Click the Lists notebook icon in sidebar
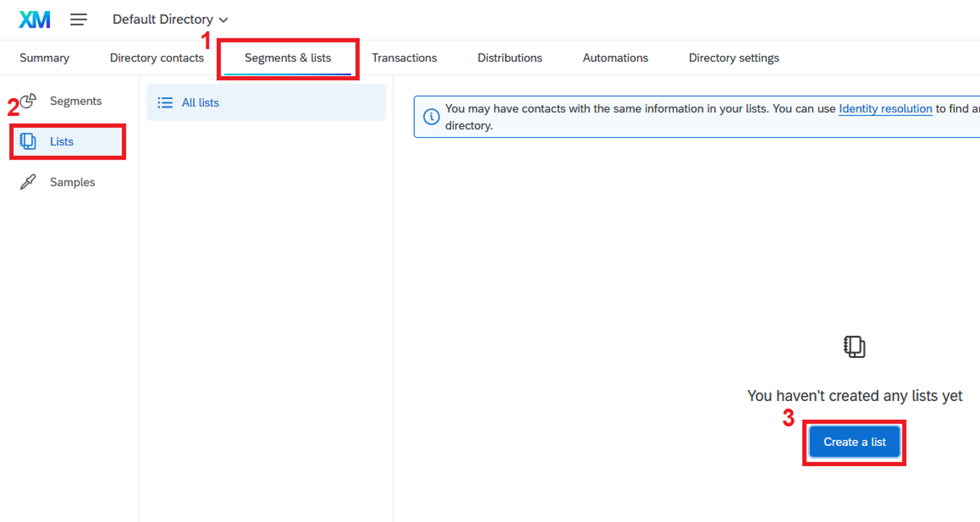The image size is (980, 522). (28, 141)
